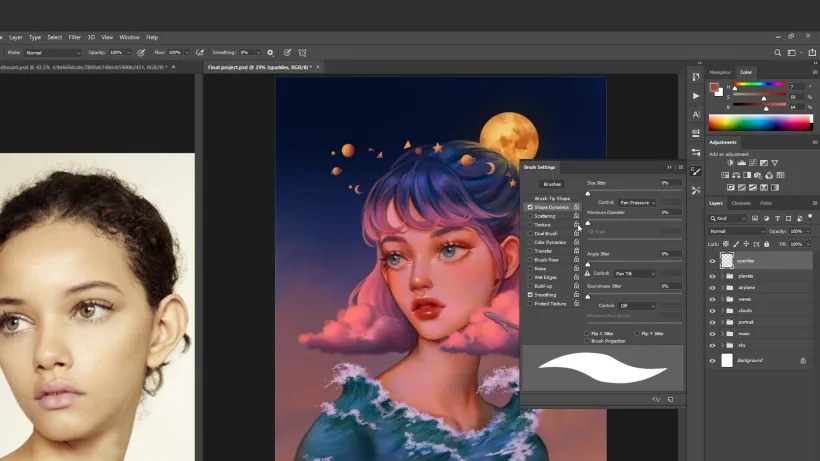The width and height of the screenshot is (820, 461).
Task: Click the color spectrum ramp
Action: 760,123
